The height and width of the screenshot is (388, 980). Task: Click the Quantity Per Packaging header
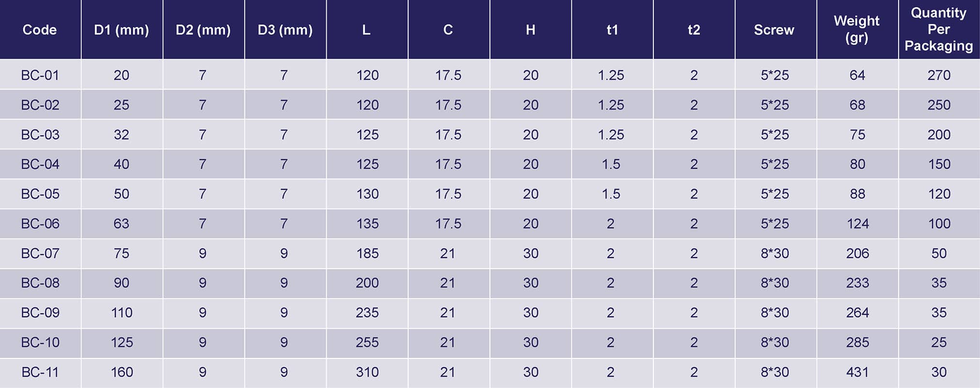coord(938,29)
